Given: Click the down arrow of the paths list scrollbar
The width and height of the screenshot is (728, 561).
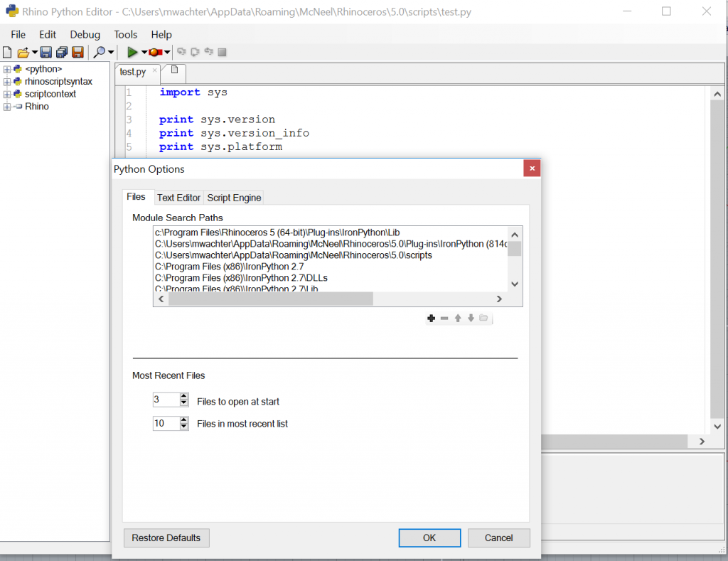Looking at the screenshot, I should (515, 284).
